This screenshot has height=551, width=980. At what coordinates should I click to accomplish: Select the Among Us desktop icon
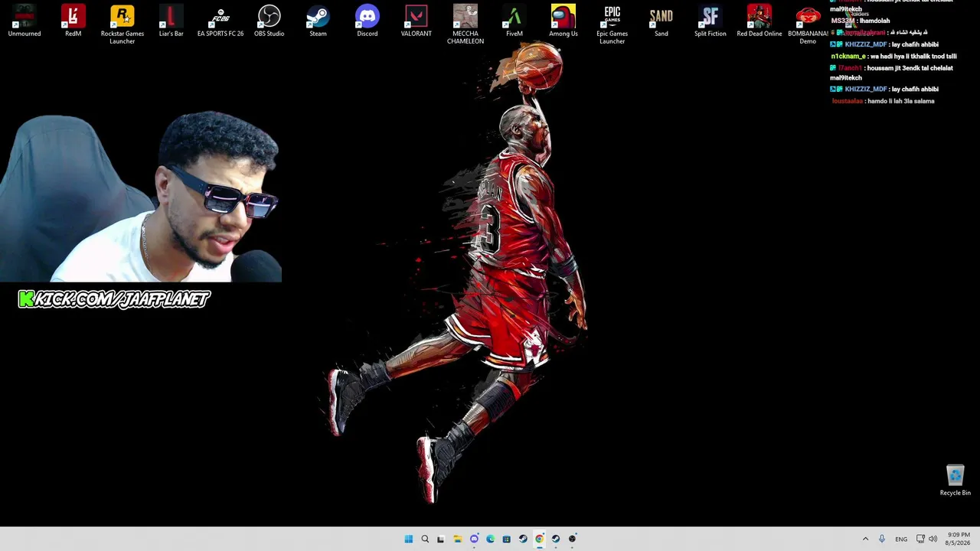[x=563, y=21]
